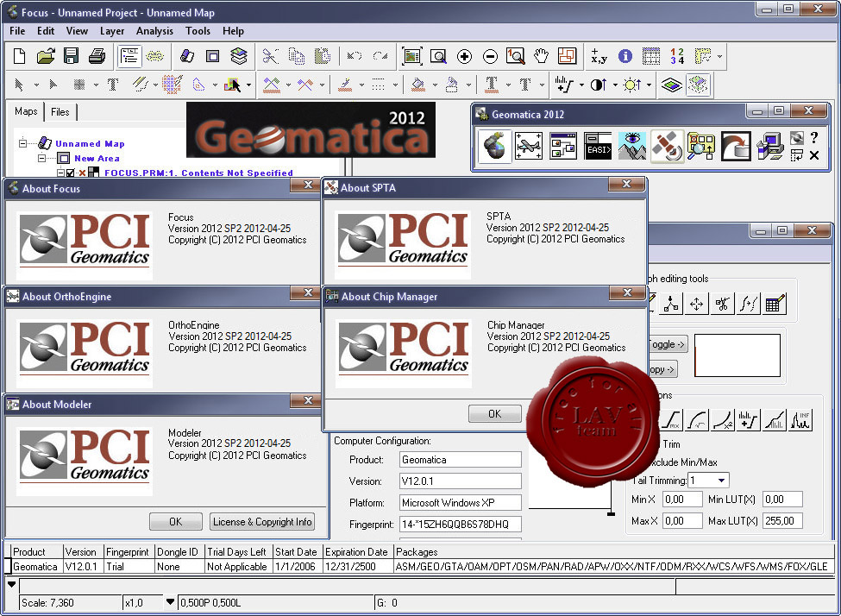Open the Tail Trimming dropdown
Screen dimensions: 841x616
(x=722, y=481)
